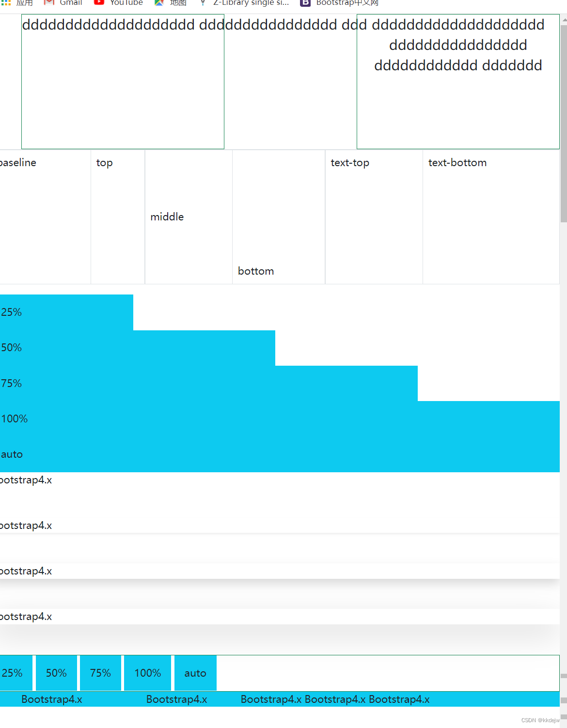Click the wide cyan bar labeled 75%
The height and width of the screenshot is (728, 567).
pos(209,383)
